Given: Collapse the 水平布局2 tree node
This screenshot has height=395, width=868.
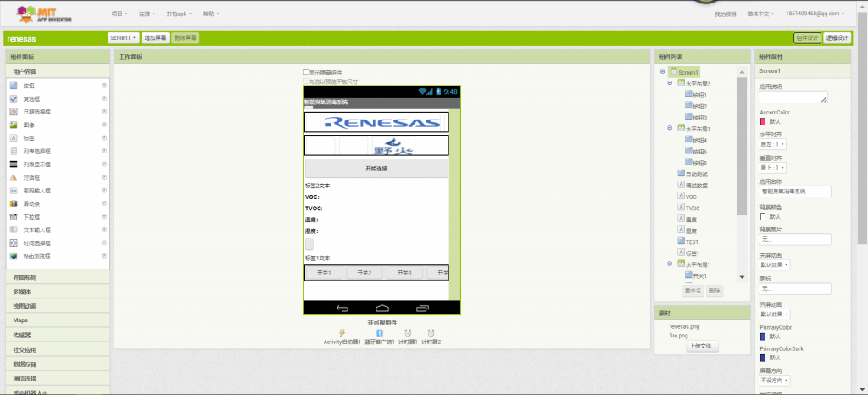Looking at the screenshot, I should pyautogui.click(x=670, y=84).
